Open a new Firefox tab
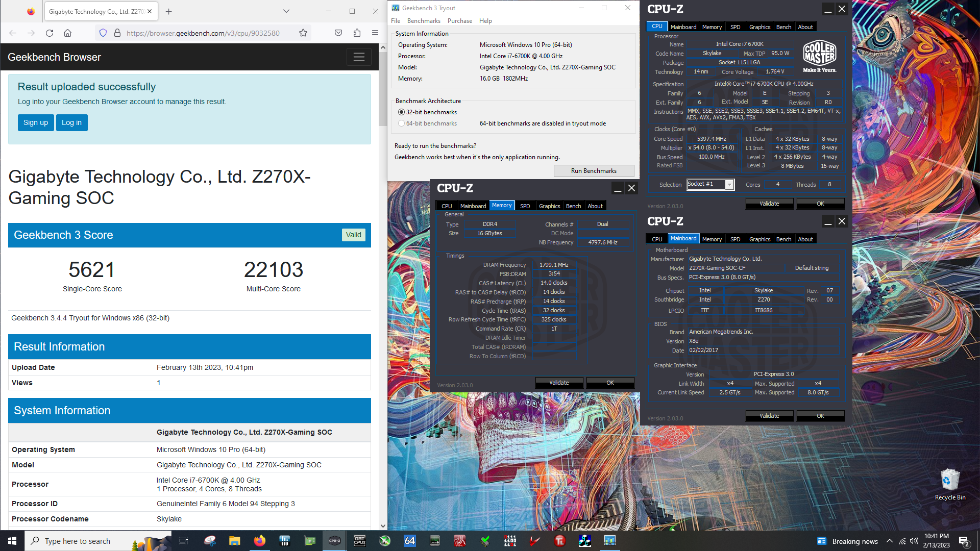The image size is (980, 551). [169, 11]
